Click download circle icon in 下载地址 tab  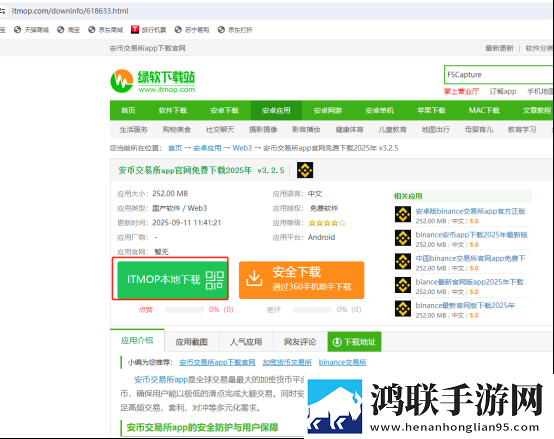coord(337,342)
